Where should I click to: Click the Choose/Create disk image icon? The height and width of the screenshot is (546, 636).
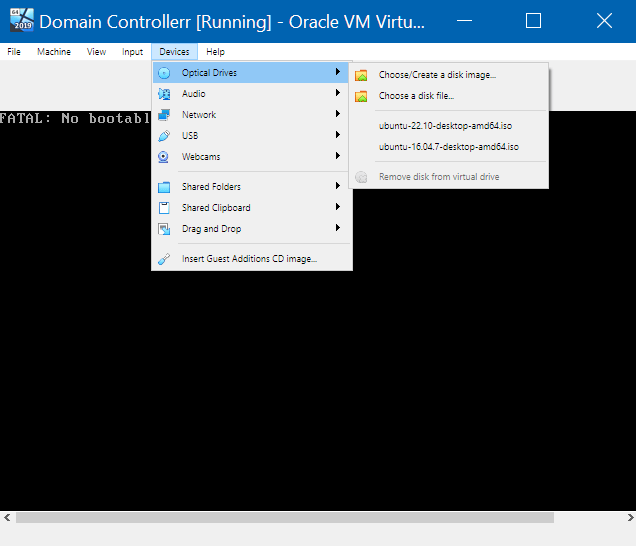point(361,75)
